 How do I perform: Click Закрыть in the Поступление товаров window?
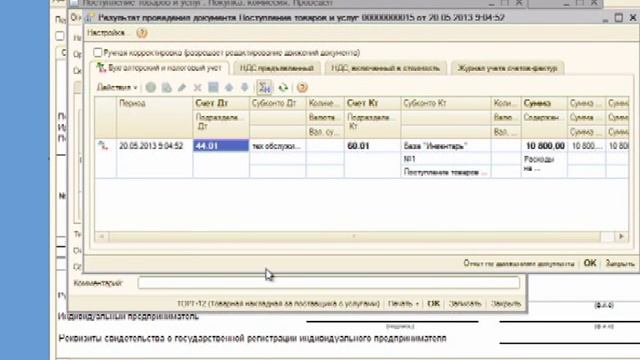(506, 304)
